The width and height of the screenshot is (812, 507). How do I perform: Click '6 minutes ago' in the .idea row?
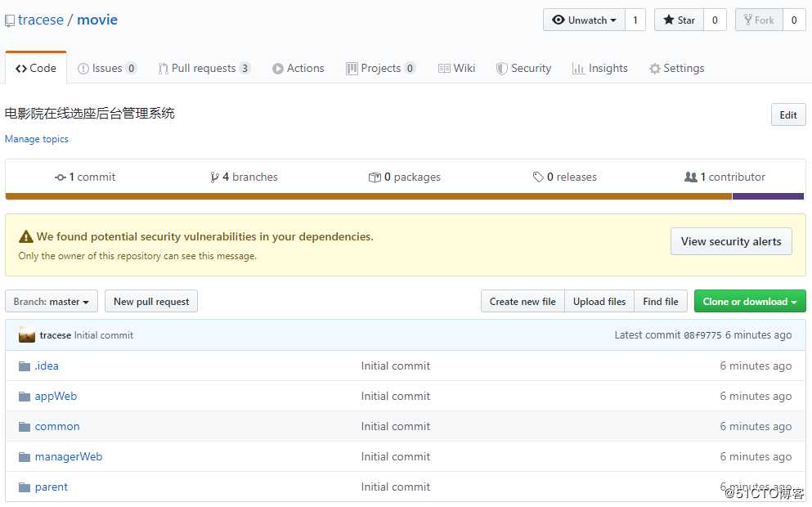tap(756, 366)
